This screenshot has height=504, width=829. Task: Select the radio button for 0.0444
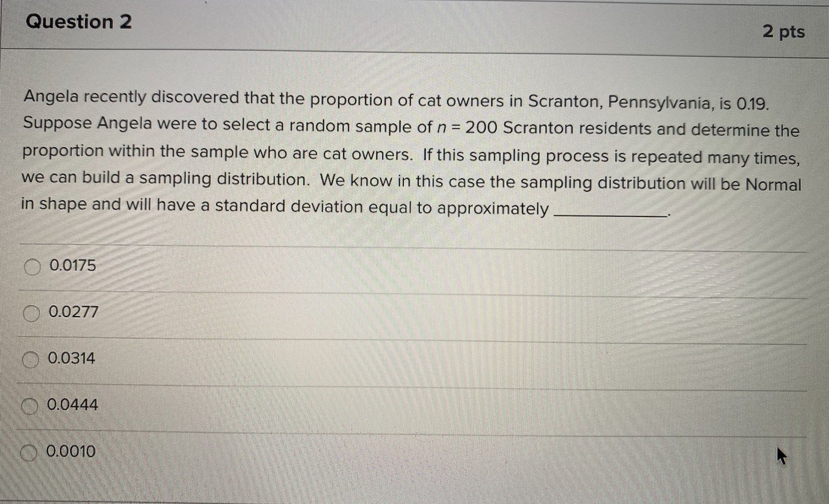[x=29, y=405]
